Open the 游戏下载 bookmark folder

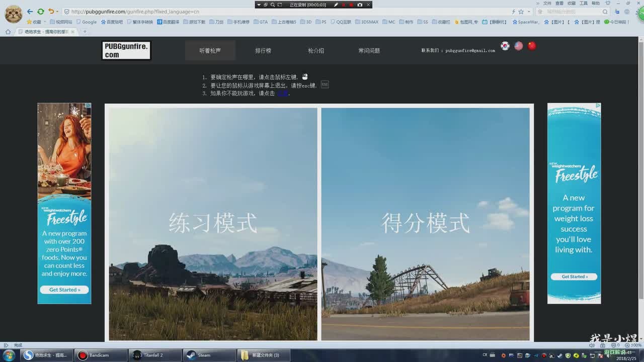tap(194, 22)
